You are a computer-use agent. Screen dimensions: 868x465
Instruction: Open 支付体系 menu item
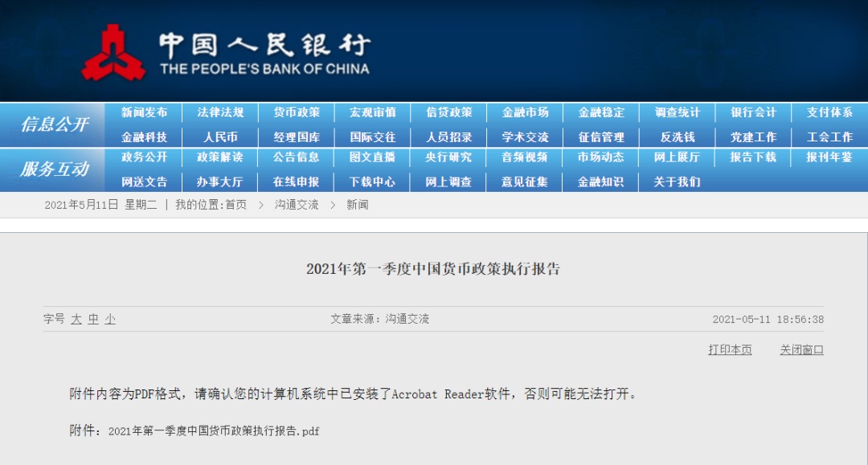point(829,112)
